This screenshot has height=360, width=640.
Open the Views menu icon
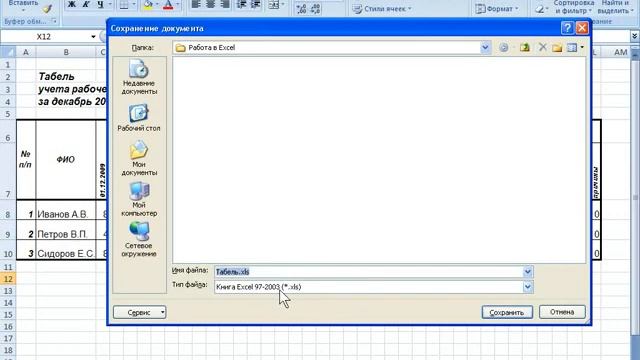click(572, 48)
